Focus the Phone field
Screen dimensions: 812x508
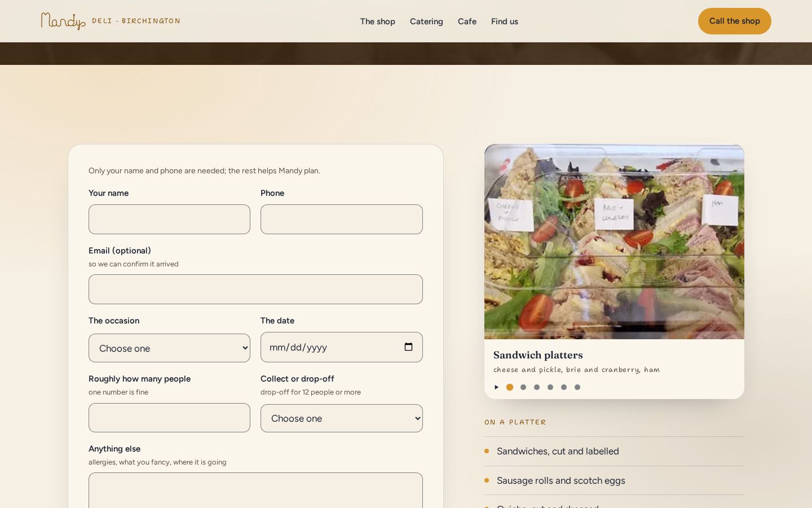342,219
